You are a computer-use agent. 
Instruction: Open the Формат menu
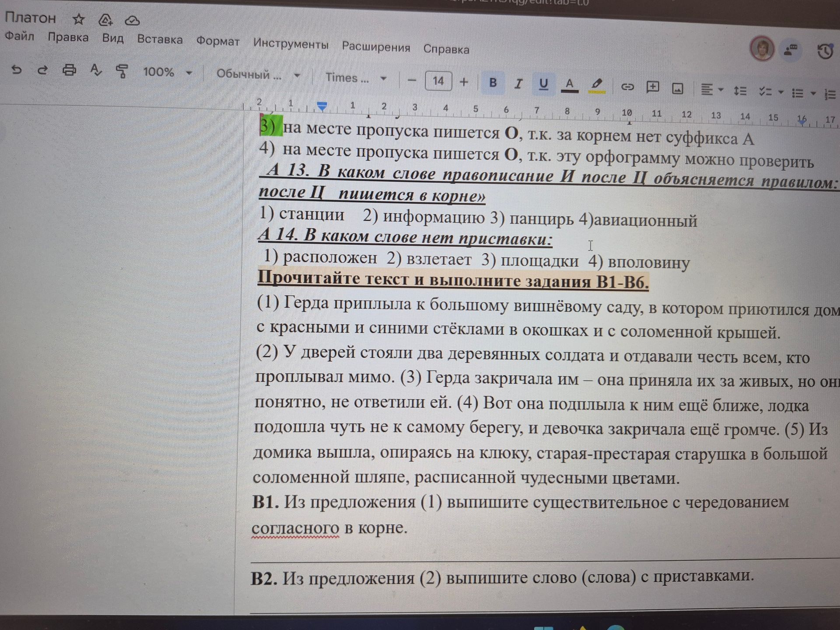coord(217,41)
